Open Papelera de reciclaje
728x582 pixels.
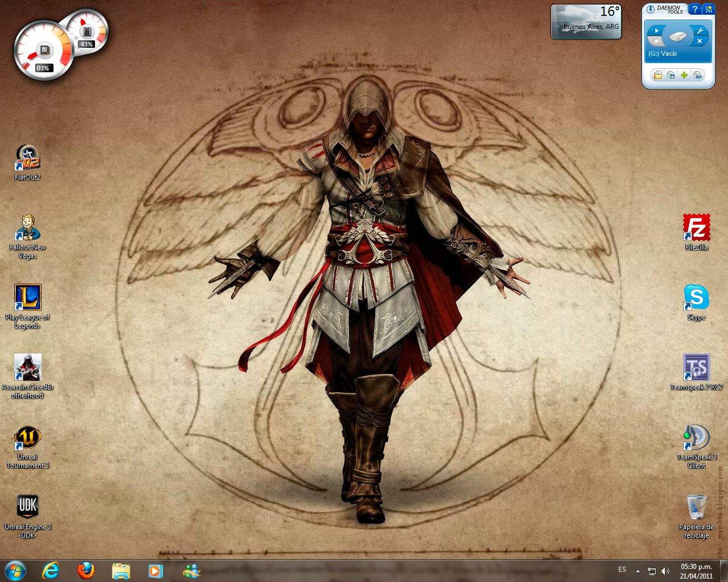[x=696, y=516]
